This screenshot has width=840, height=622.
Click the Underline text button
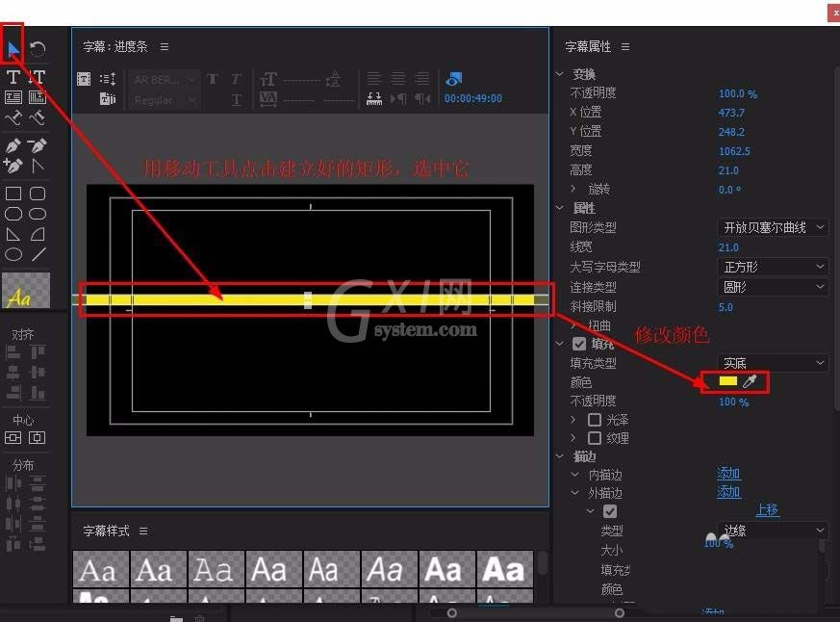237,100
